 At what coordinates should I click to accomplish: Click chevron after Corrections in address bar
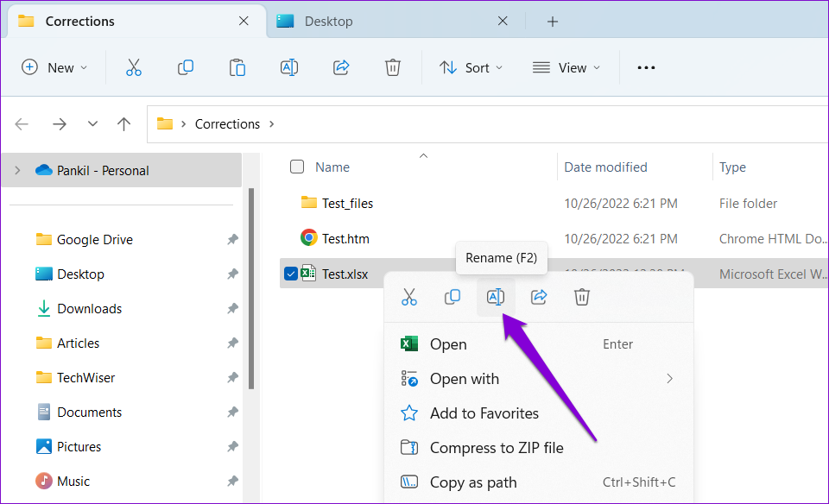point(272,124)
